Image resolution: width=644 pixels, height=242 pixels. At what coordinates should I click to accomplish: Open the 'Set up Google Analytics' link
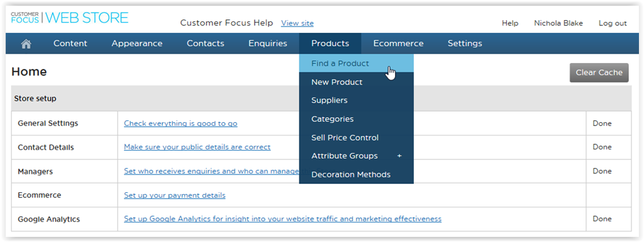tap(282, 219)
